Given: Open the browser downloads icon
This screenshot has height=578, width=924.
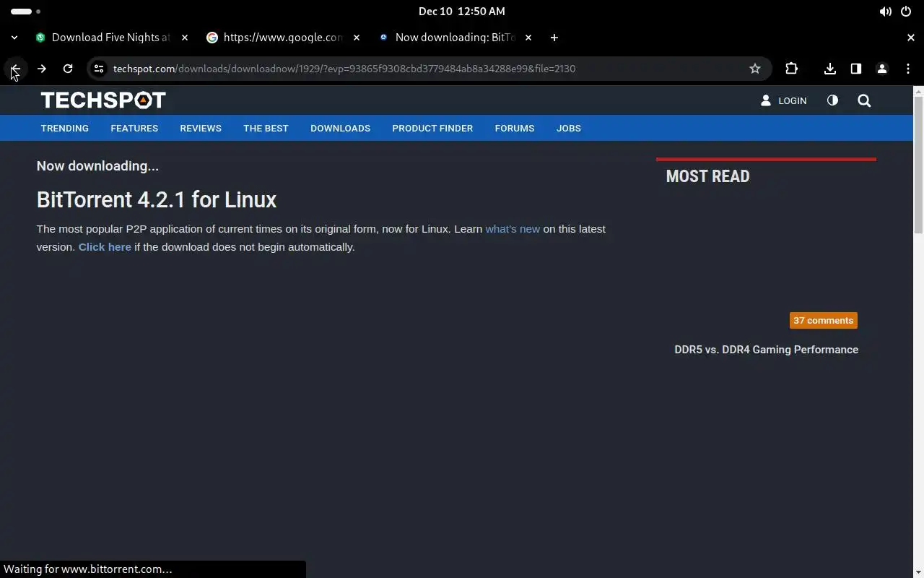Looking at the screenshot, I should 830,69.
